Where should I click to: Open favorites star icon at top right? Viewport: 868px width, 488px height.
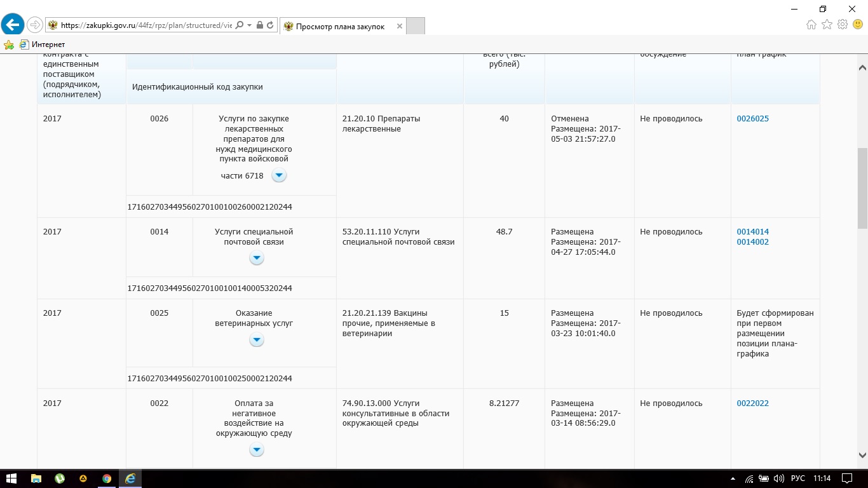pyautogui.click(x=827, y=25)
